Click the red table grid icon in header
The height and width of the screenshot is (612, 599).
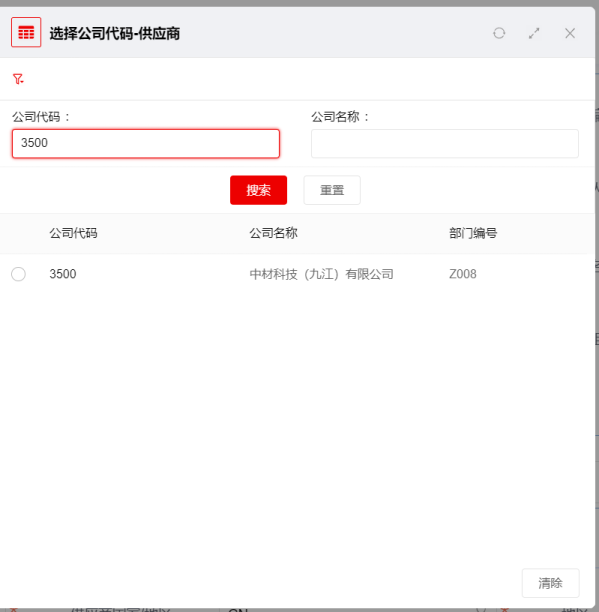[x=26, y=32]
